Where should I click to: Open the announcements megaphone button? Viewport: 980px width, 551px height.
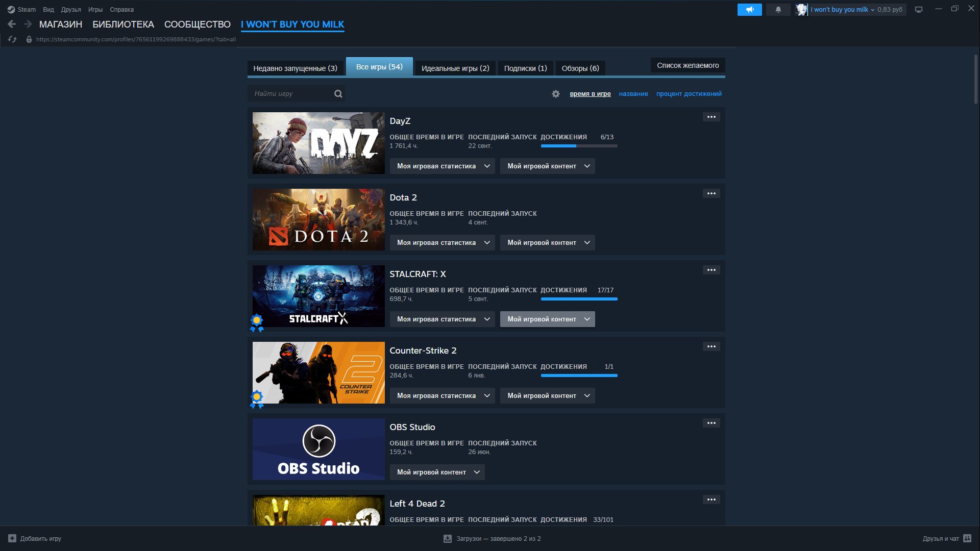(x=750, y=10)
